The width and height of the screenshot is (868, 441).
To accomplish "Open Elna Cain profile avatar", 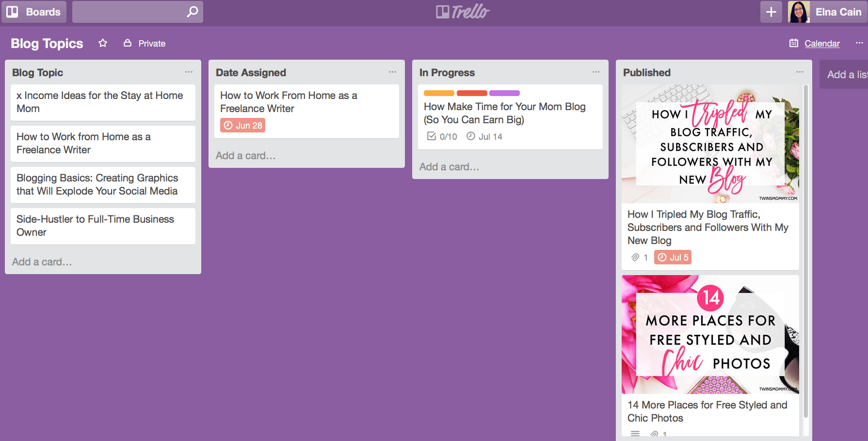I will 799,12.
